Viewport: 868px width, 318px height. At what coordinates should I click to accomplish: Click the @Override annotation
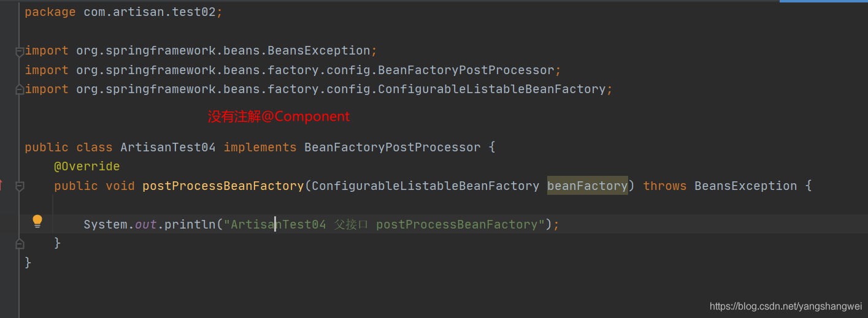[86, 167]
